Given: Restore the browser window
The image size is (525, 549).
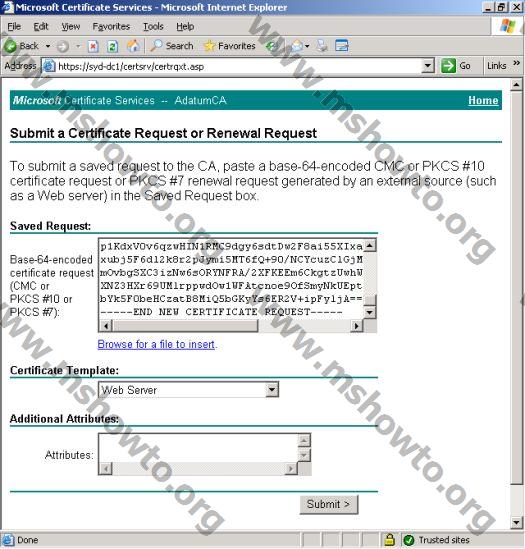Looking at the screenshot, I should point(502,7).
